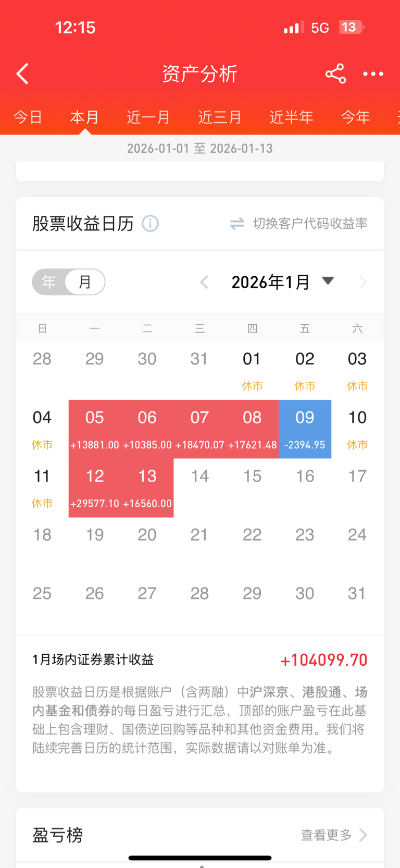
Task: Tap the info icon beside 股票收益日历
Action: [151, 224]
